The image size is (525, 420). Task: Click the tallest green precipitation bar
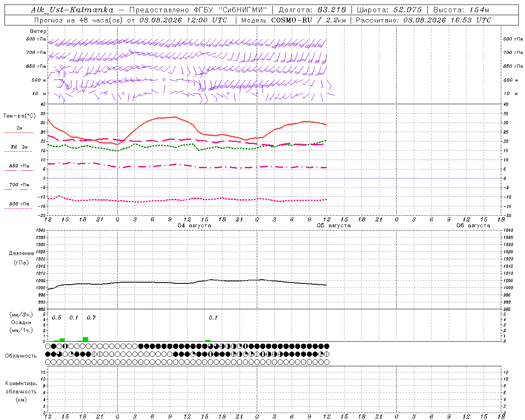click(x=85, y=339)
